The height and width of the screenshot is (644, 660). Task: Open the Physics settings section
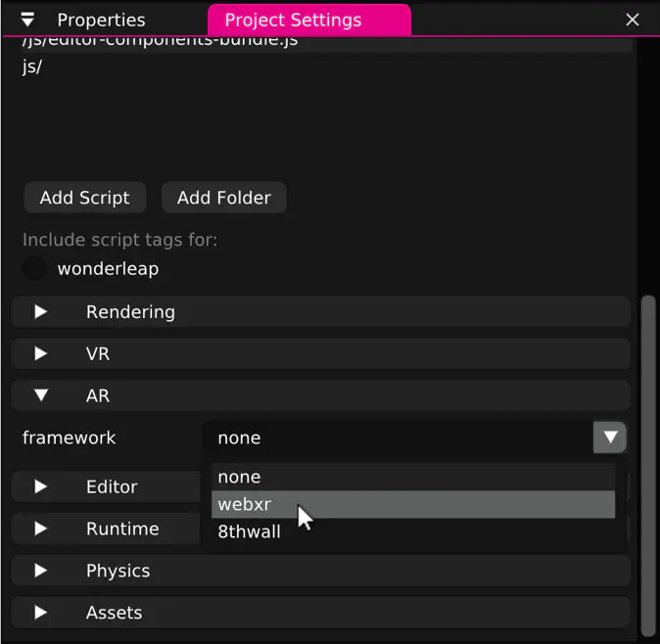click(41, 571)
